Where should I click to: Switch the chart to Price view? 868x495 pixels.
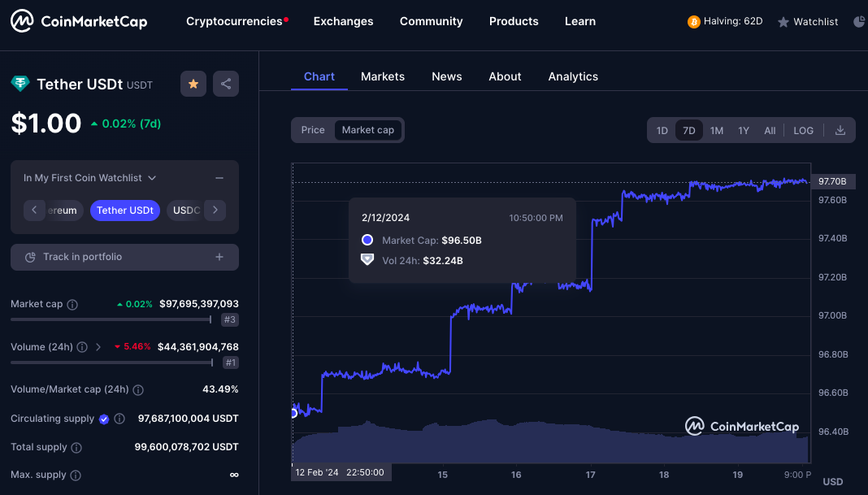[313, 130]
